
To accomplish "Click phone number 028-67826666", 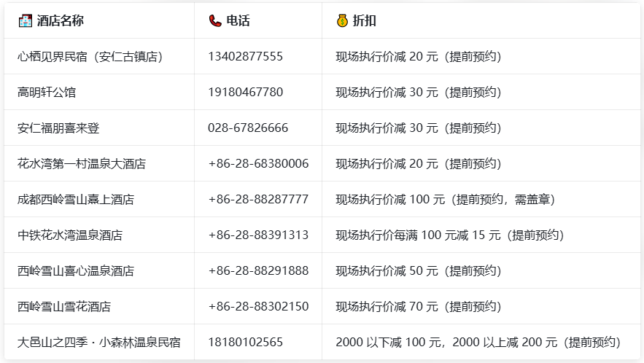I will point(248,128).
